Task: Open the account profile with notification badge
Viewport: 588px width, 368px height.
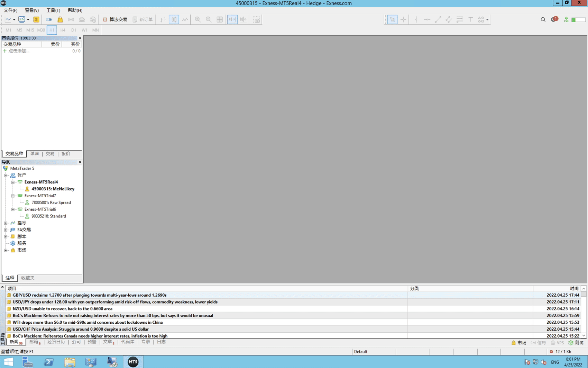Action: [554, 19]
